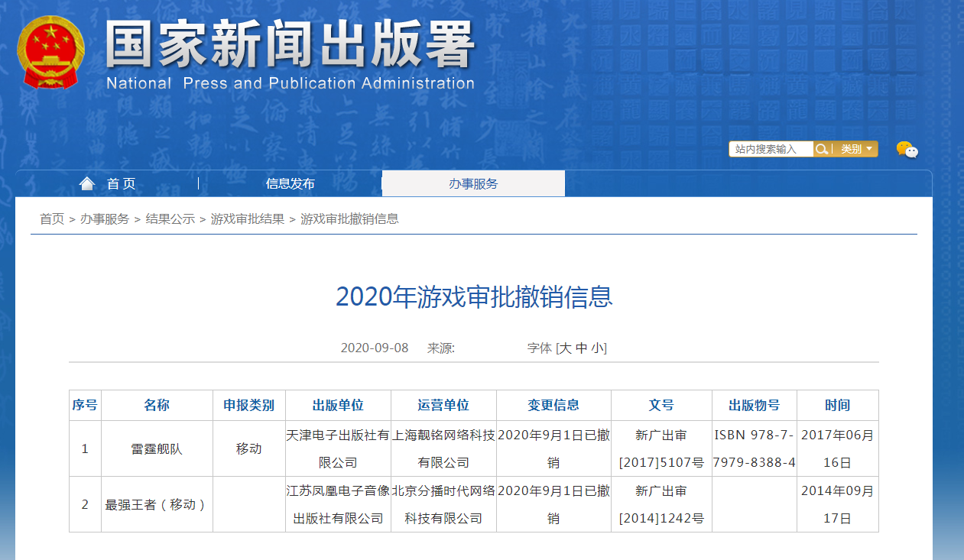
Task: Click the date 2020-09-08
Action: point(375,348)
